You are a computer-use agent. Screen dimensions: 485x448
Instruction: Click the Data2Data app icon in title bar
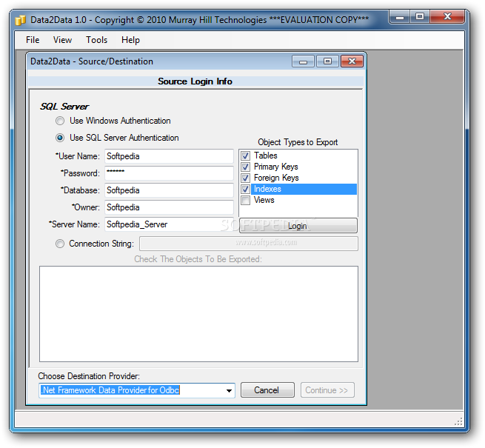(x=21, y=20)
